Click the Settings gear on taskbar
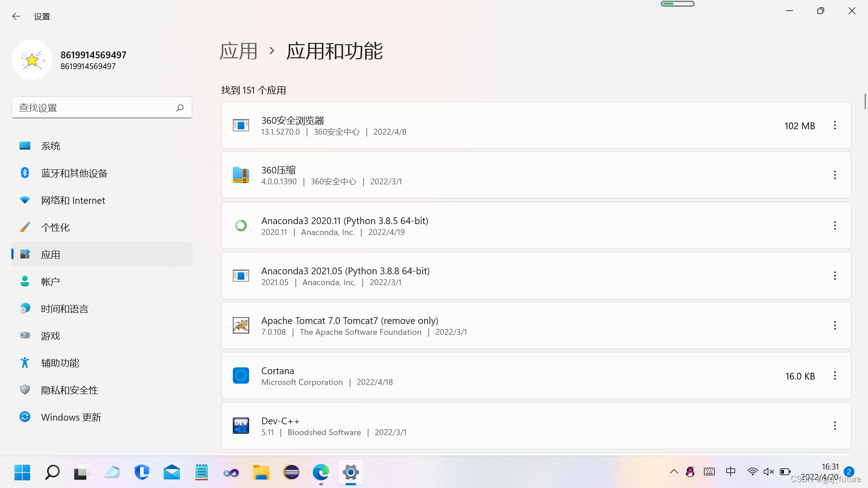This screenshot has height=488, width=868. tap(351, 473)
